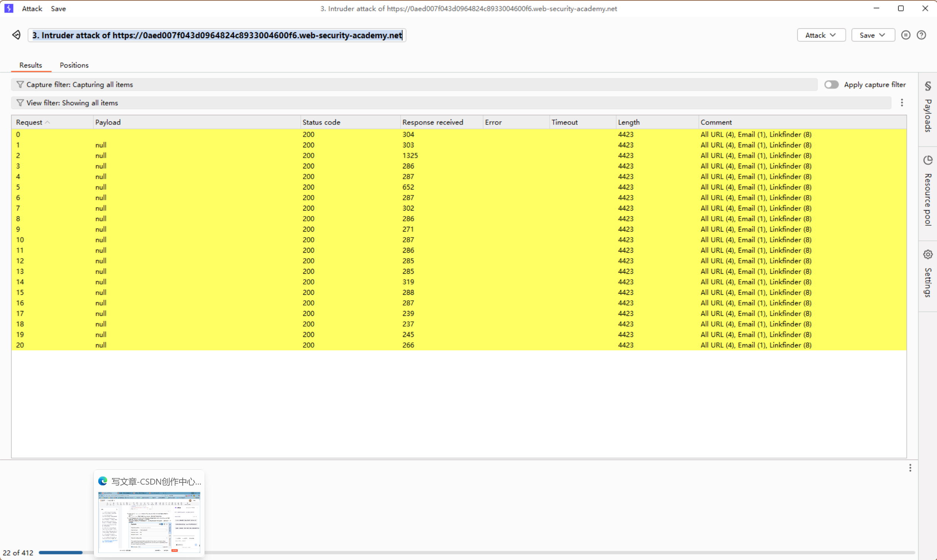Sort by the Request column header

click(x=30, y=122)
